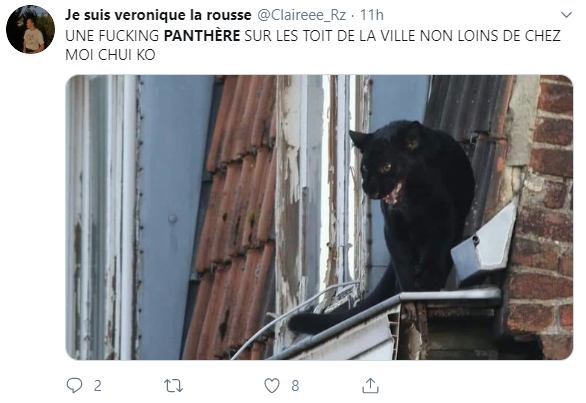Open the tweet permalink via '11h' timestamp

pos(372,15)
